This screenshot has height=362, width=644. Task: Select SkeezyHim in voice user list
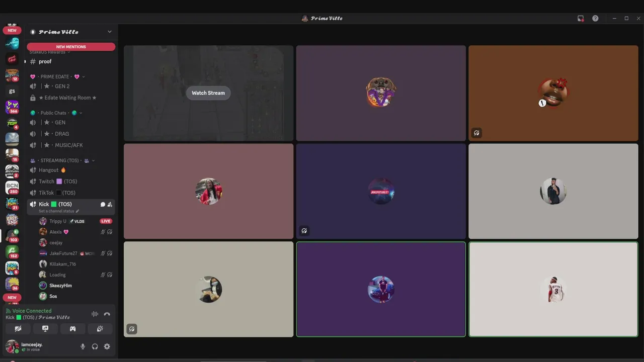[75, 286]
